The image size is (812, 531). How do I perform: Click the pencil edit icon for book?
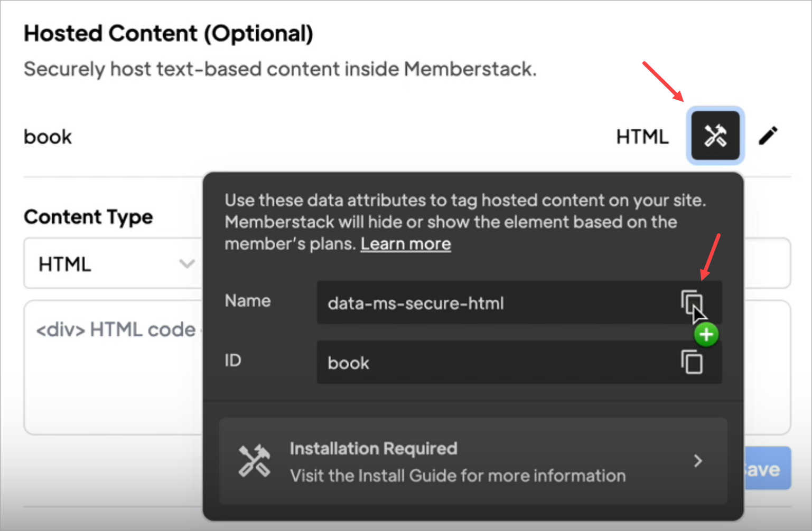point(768,136)
